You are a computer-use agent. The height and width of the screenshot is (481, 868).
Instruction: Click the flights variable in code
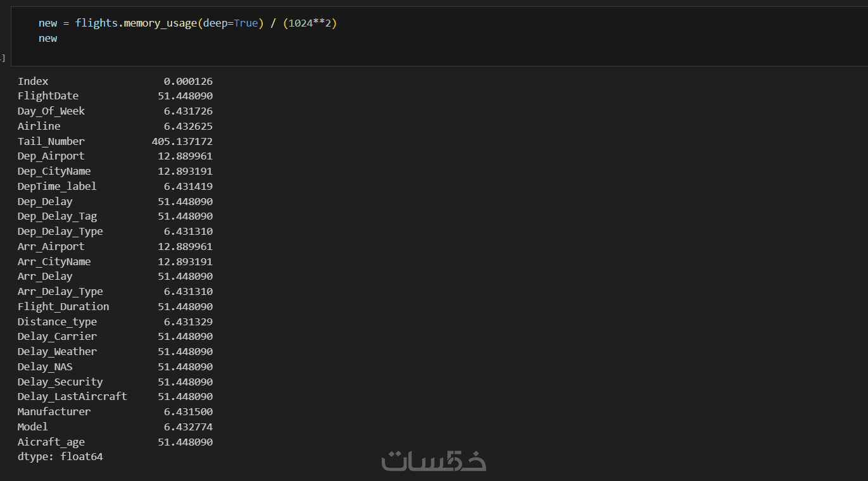tap(96, 23)
